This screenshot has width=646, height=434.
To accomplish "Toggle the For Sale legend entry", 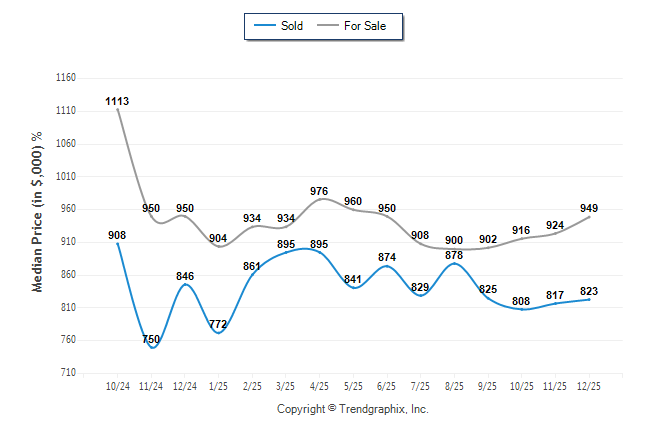I will click(x=364, y=25).
